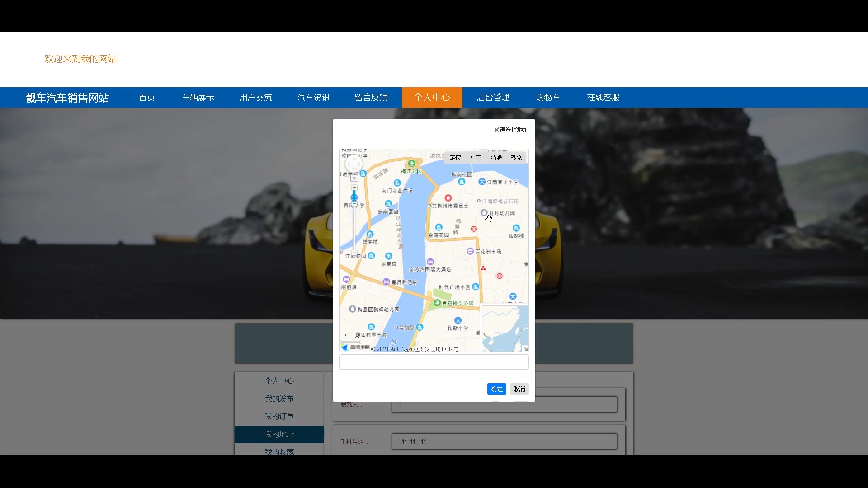
Task: Click the map pan direction control
Action: pyautogui.click(x=354, y=164)
